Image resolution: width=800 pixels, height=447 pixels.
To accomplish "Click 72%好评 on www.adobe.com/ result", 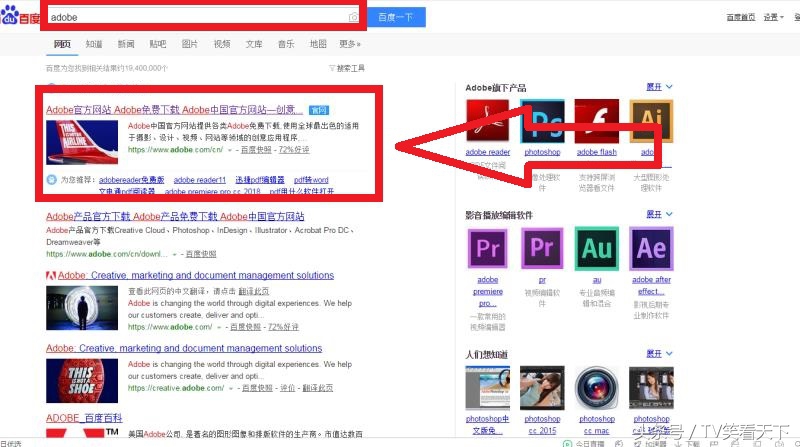I will click(x=284, y=327).
